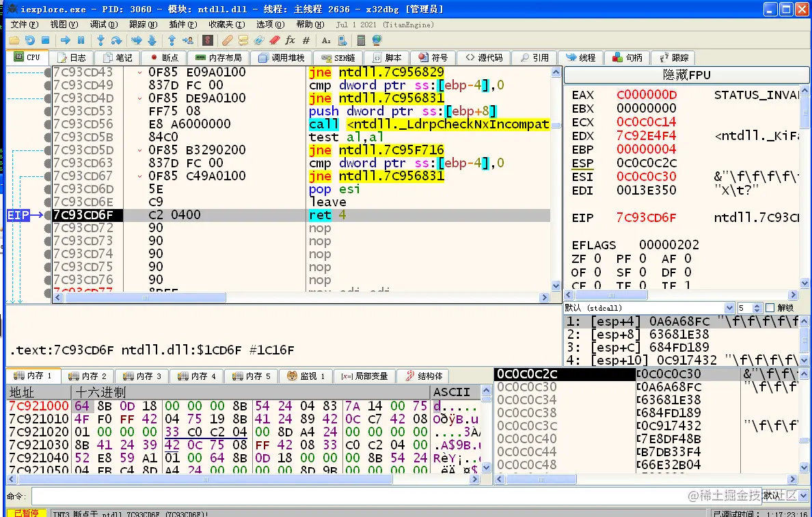Open the Patches bandage icon
Screen dimensions: 812x517
pos(228,40)
